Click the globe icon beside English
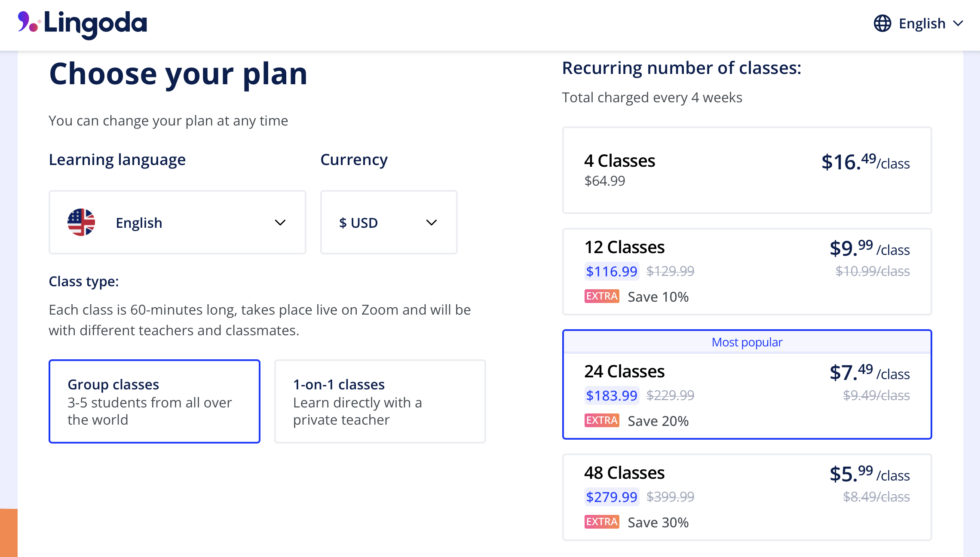This screenshot has width=980, height=557. click(x=882, y=24)
